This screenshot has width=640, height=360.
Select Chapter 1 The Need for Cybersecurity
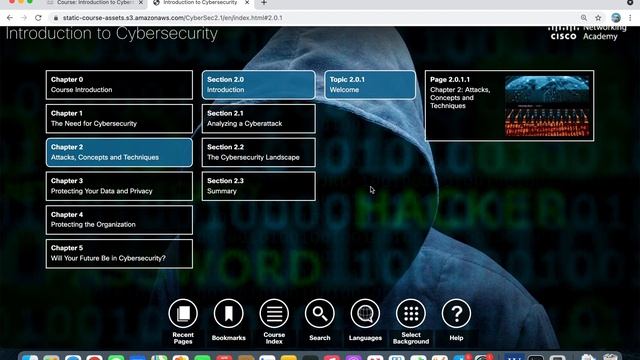(119, 119)
